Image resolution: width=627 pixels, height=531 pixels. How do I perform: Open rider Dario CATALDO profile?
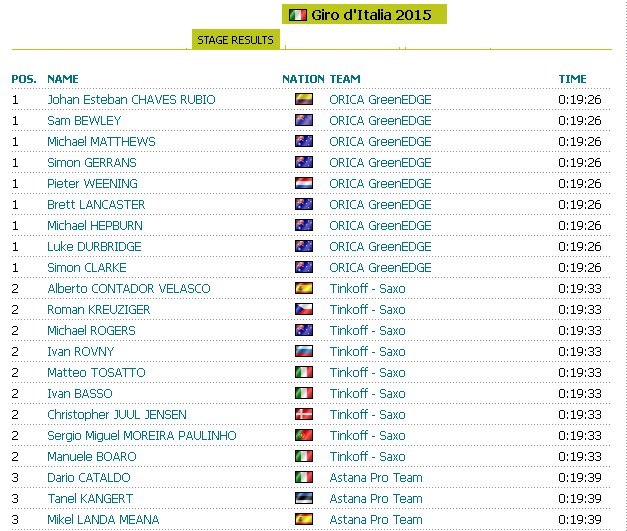(89, 477)
